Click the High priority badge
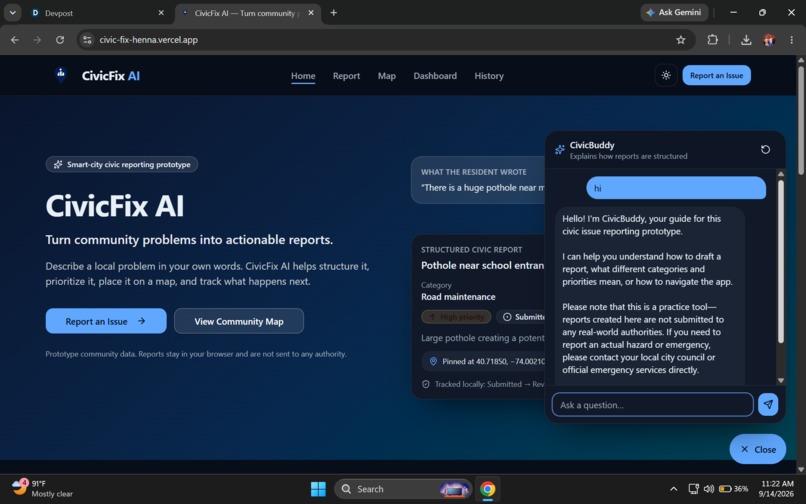This screenshot has height=504, width=806. (x=456, y=317)
